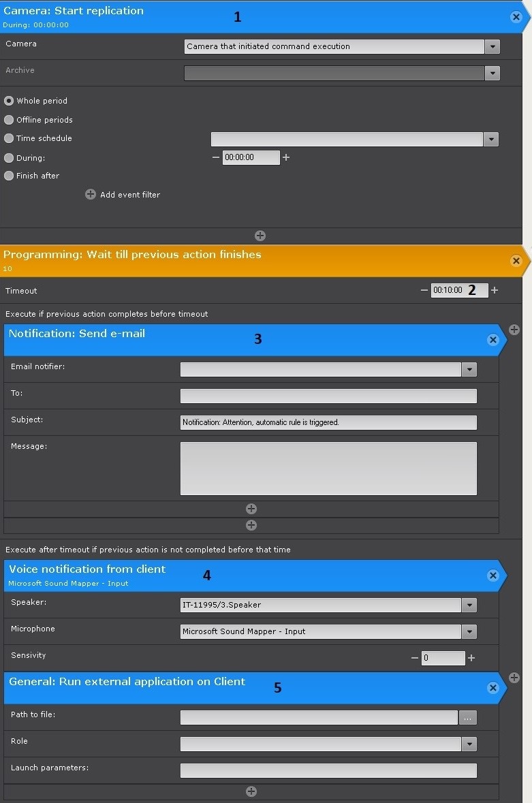The height and width of the screenshot is (803, 532).
Task: Click the Add event filter link
Action: point(129,195)
